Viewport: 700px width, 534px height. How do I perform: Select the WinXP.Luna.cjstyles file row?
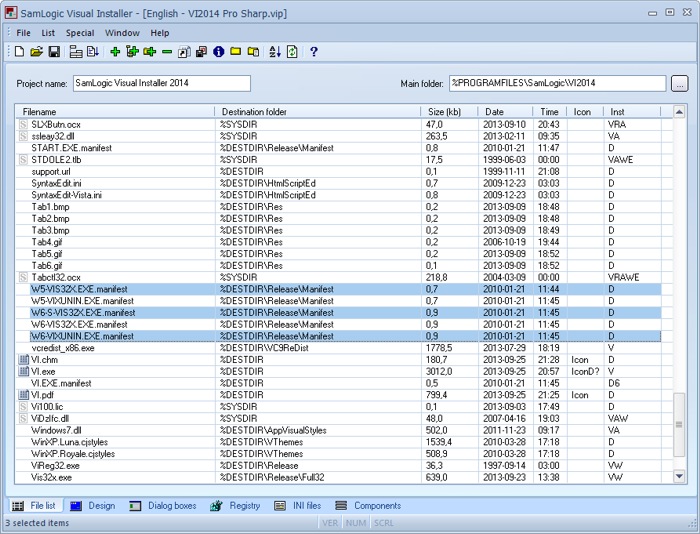[x=338, y=442]
